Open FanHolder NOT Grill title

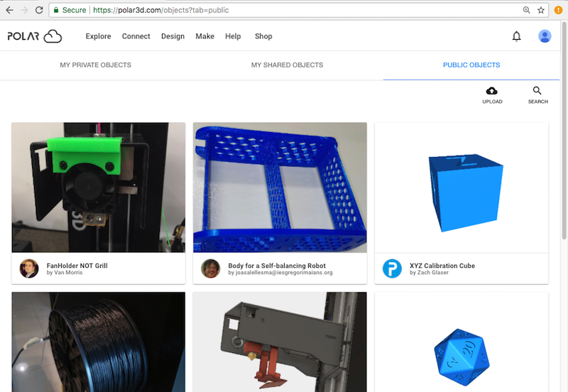click(x=77, y=266)
